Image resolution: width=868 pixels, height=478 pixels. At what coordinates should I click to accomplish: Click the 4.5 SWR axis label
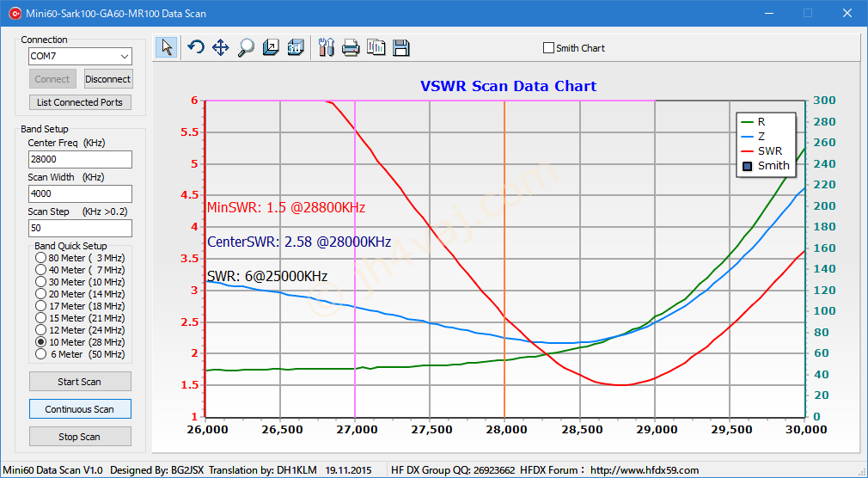click(x=190, y=195)
